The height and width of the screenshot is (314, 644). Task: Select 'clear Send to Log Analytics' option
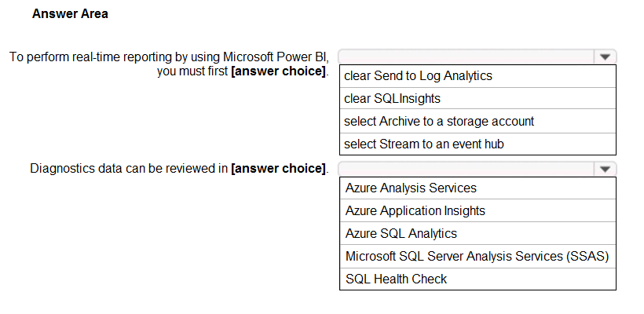click(478, 76)
